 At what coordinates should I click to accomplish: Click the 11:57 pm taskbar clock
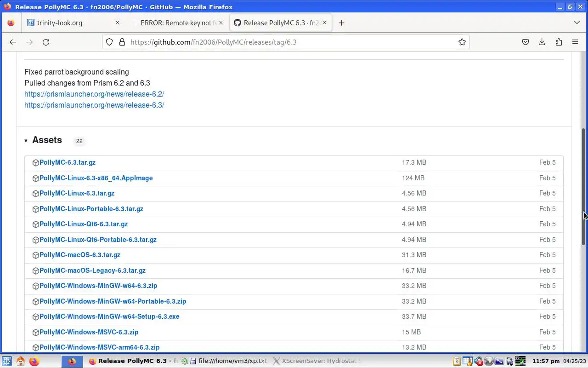[546, 361]
